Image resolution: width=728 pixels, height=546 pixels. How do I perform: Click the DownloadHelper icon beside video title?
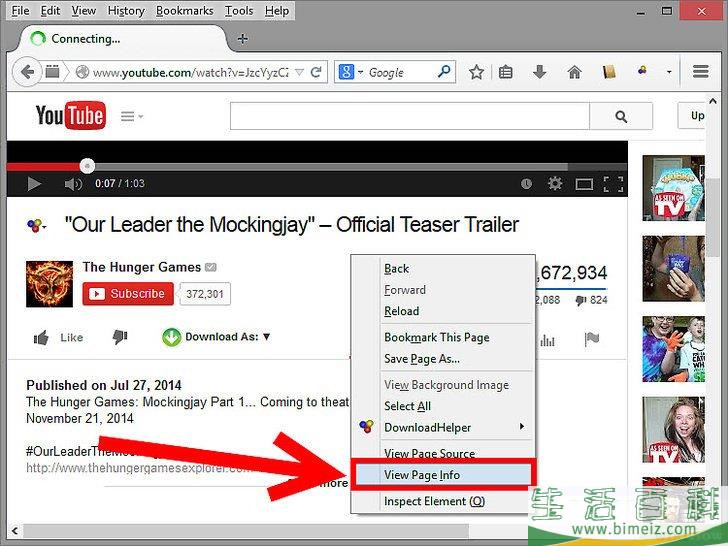point(35,226)
